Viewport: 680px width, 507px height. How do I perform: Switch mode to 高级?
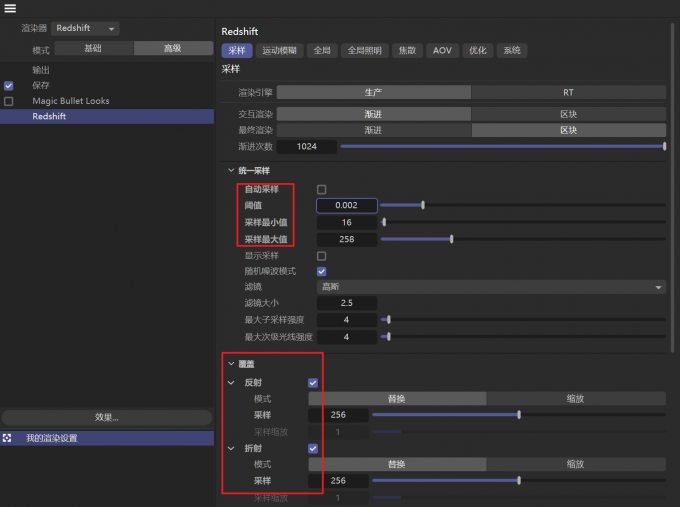[173, 48]
